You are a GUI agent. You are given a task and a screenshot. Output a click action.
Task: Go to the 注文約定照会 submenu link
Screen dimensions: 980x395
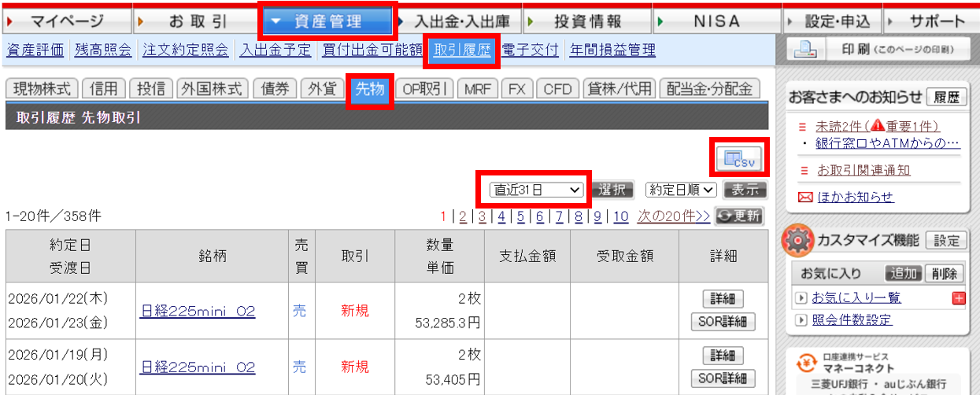coord(186,50)
